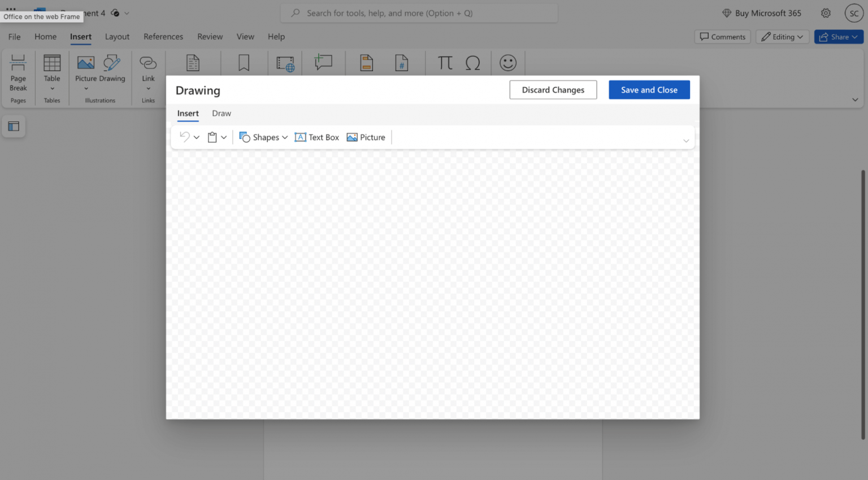868x480 pixels.
Task: Click Discard Changes
Action: (x=553, y=89)
